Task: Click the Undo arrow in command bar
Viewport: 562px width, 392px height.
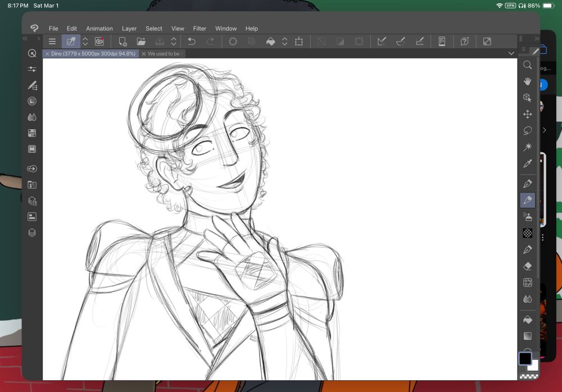Action: coord(191,42)
